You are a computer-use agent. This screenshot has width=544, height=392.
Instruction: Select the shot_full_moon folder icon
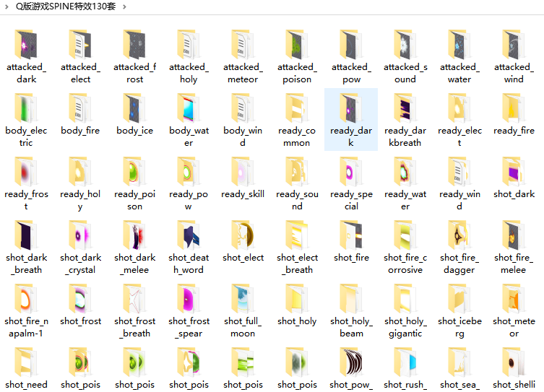[x=243, y=300]
